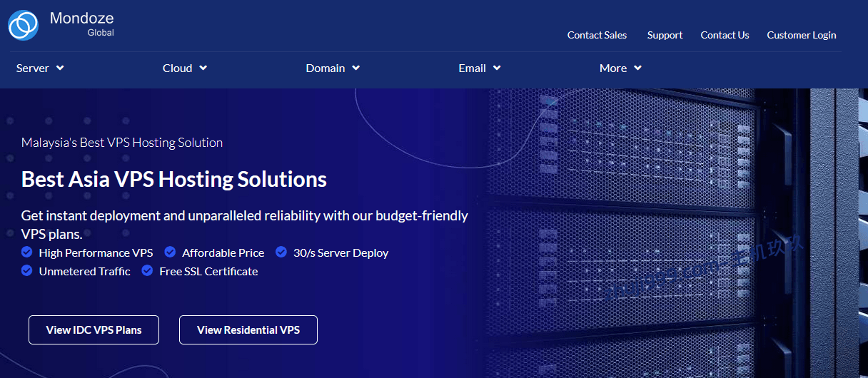Click the Free SSL Certificate checkmark icon
This screenshot has width=868, height=378.
click(x=147, y=271)
